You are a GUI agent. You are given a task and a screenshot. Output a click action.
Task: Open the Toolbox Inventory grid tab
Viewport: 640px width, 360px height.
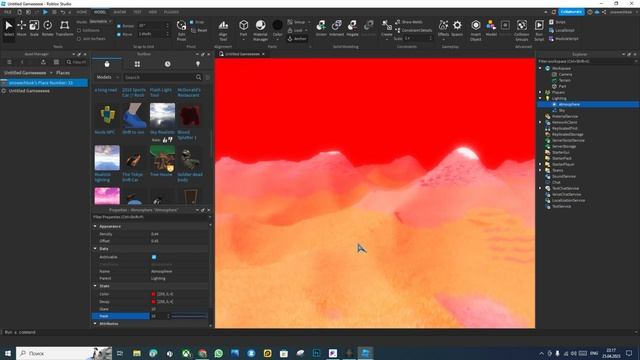coord(137,64)
